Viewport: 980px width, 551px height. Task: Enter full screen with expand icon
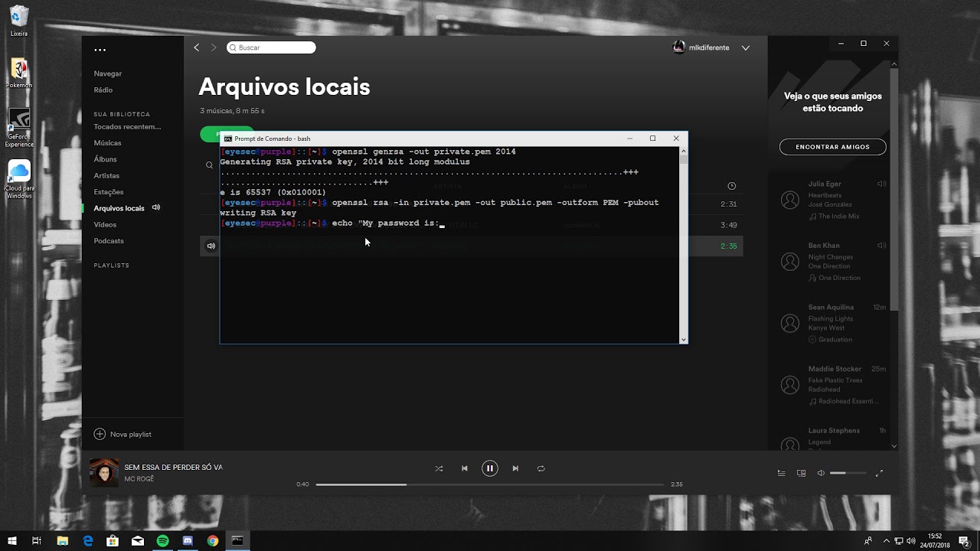click(879, 473)
